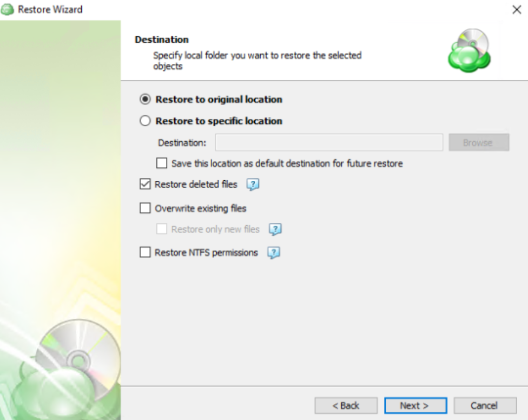Continue with the Next button
Viewport: 528px width, 420px height.
point(415,405)
